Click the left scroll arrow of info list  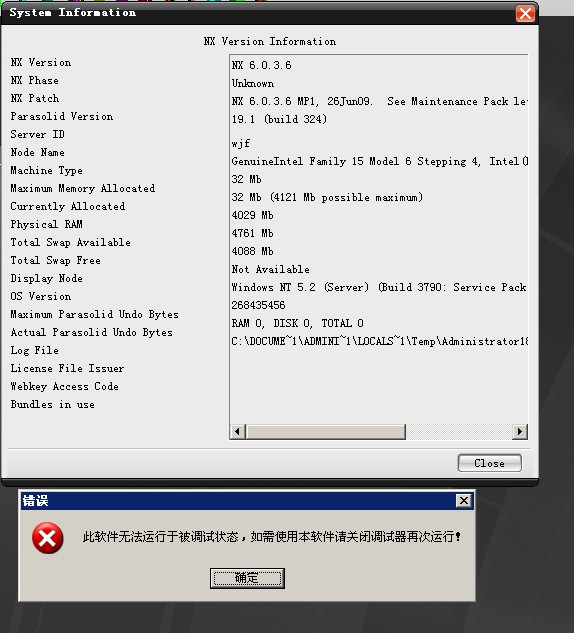tap(237, 432)
